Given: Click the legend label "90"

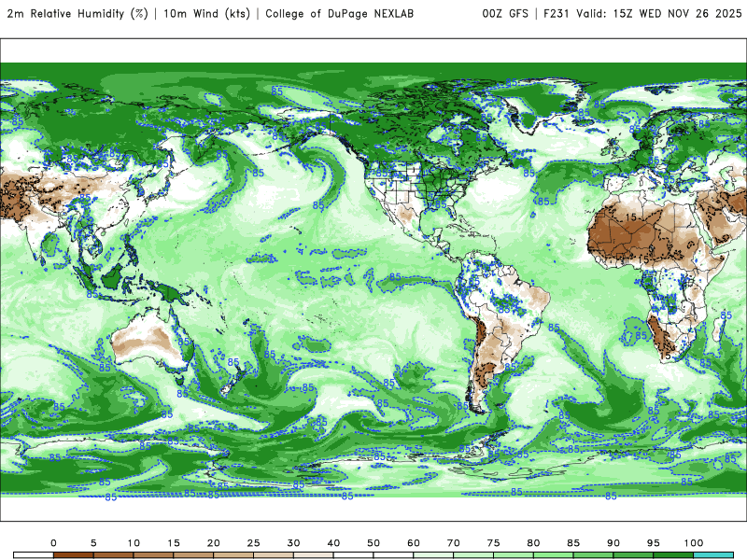Looking at the screenshot, I should 613,543.
